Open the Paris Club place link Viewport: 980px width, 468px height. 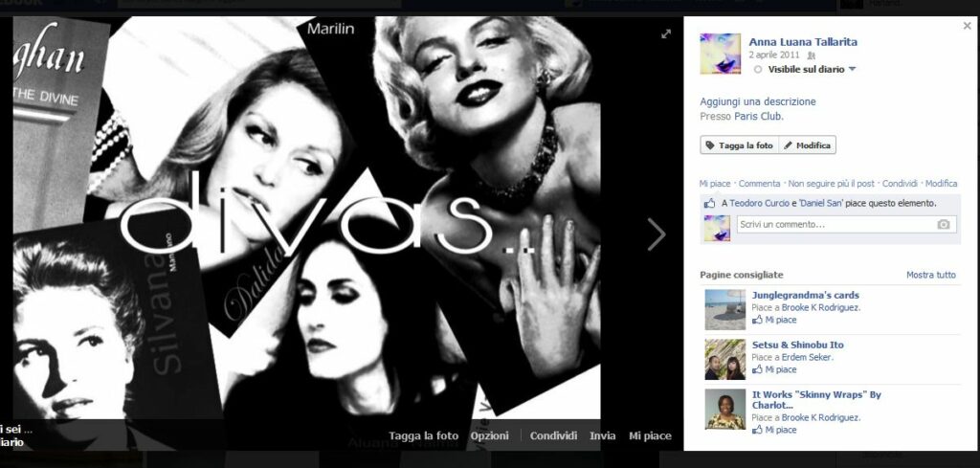point(758,116)
